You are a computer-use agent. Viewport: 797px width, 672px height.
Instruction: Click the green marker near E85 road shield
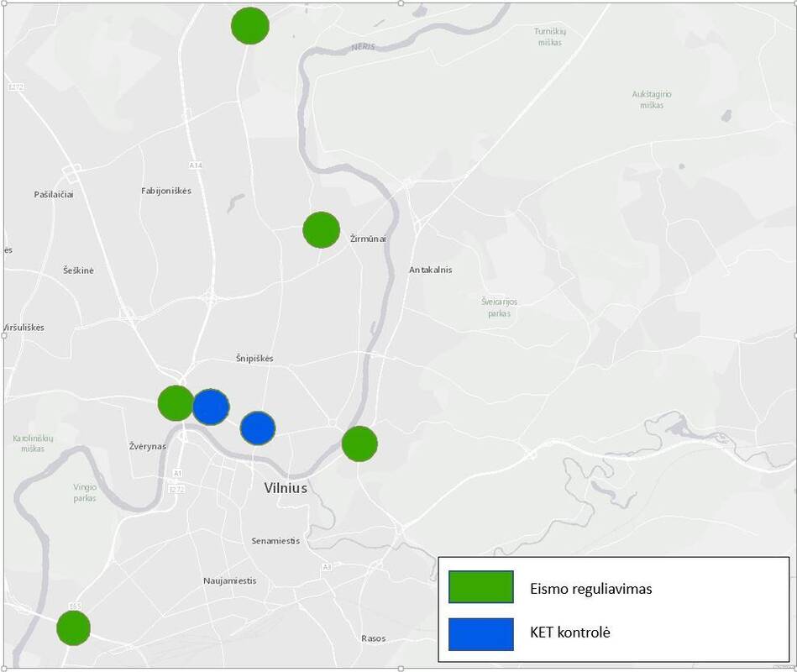pos(74,627)
